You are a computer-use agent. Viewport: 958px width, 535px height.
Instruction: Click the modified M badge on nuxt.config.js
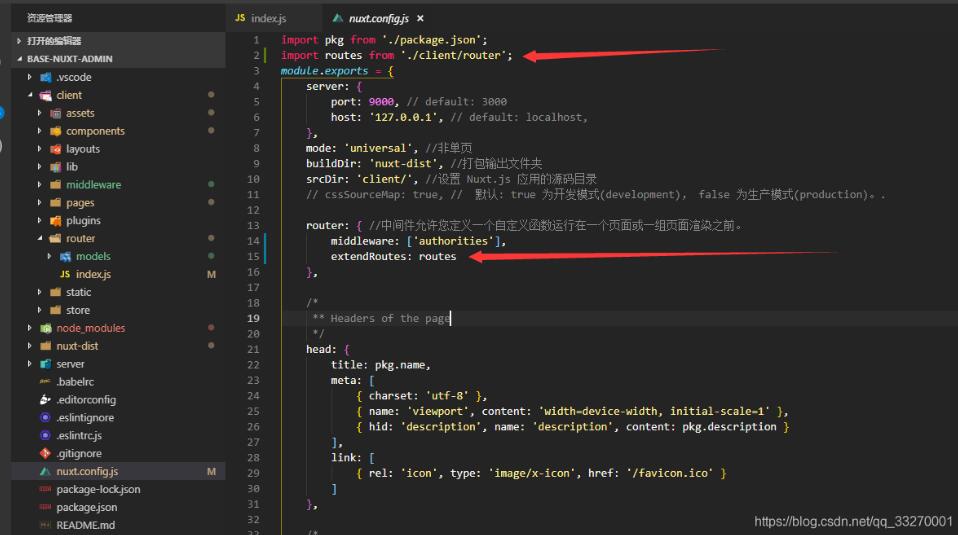tap(211, 471)
